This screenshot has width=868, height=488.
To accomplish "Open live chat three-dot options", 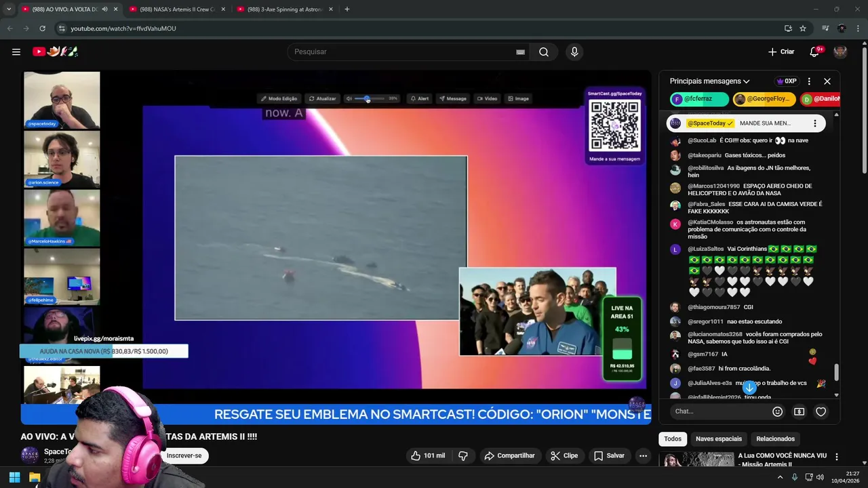I will click(x=809, y=81).
